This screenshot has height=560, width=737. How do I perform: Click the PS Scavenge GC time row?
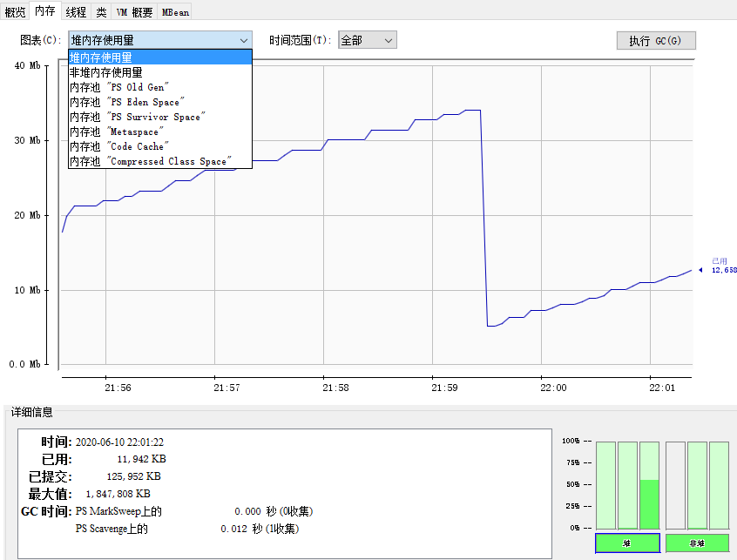click(x=187, y=529)
